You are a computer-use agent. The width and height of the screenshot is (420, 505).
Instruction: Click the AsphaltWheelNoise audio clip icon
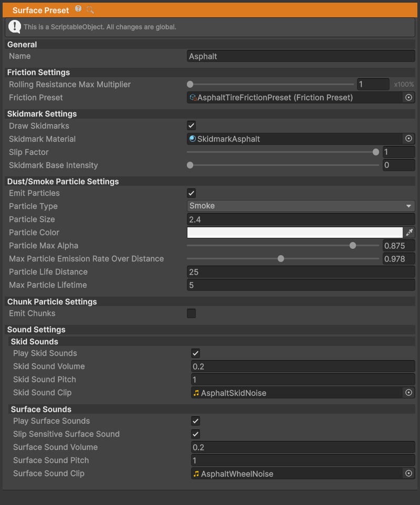coord(196,474)
